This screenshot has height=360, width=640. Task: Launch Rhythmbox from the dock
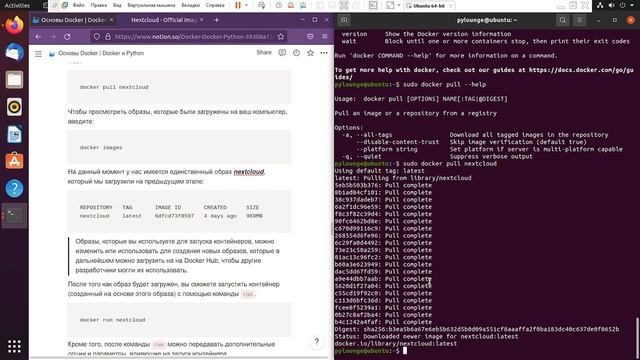(x=14, y=107)
